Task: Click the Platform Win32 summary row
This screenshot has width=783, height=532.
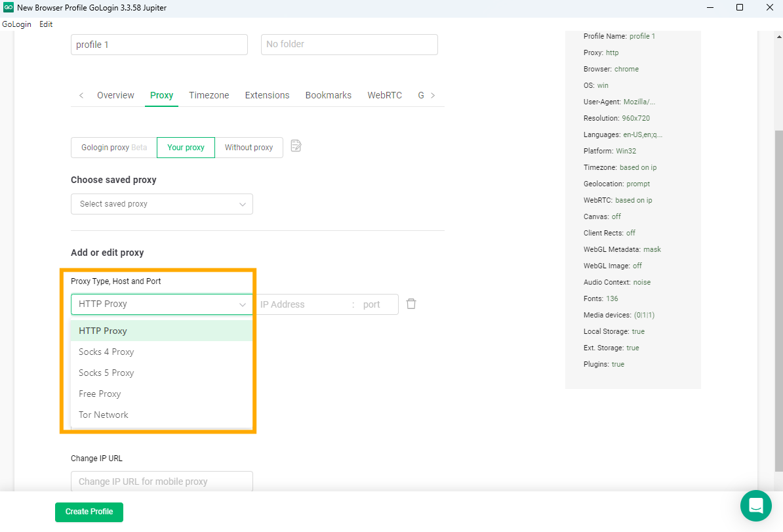Action: tap(610, 151)
